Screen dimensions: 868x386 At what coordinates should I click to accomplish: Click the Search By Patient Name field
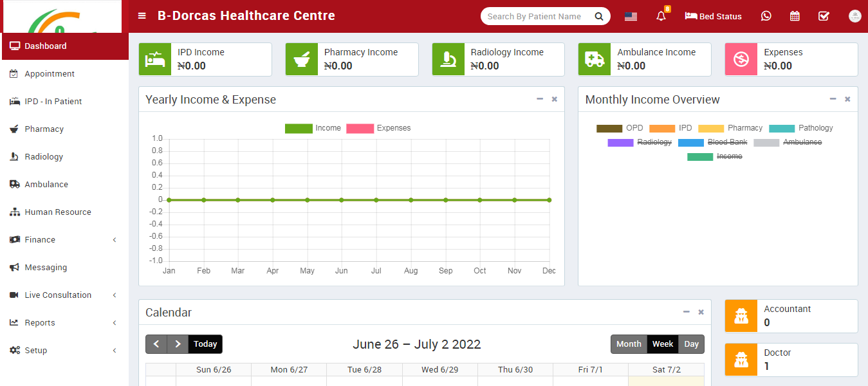point(535,17)
